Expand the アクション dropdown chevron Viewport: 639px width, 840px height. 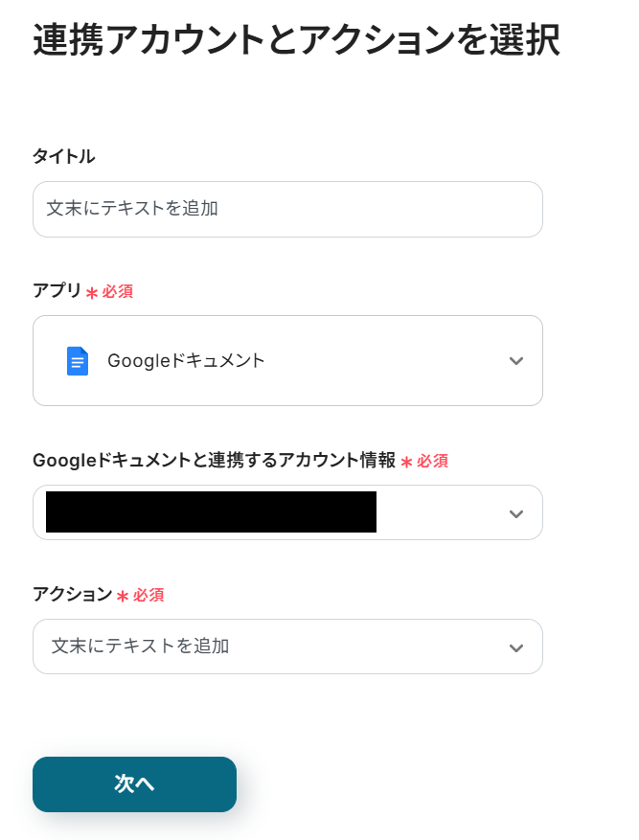[x=516, y=647]
